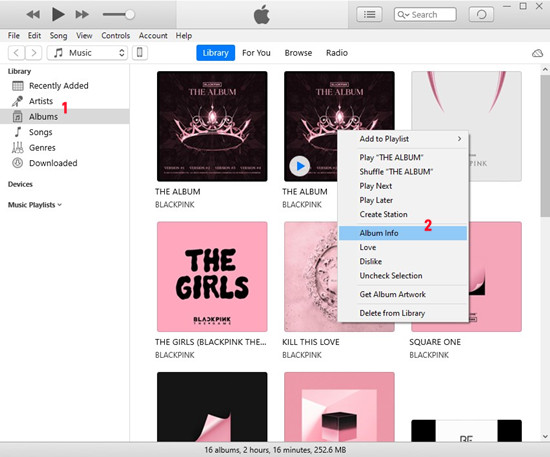
Task: Go back with the left arrow button
Action: (x=16, y=53)
